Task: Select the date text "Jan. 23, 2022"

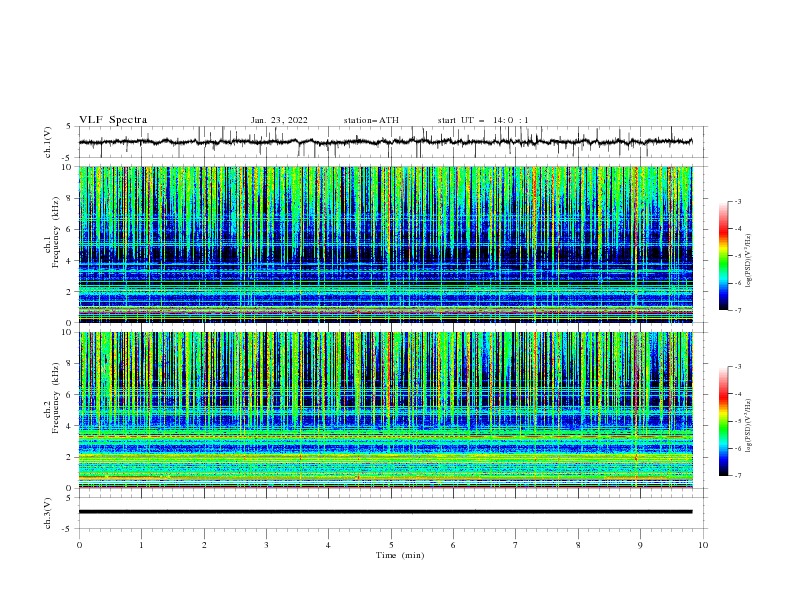Action: (279, 120)
